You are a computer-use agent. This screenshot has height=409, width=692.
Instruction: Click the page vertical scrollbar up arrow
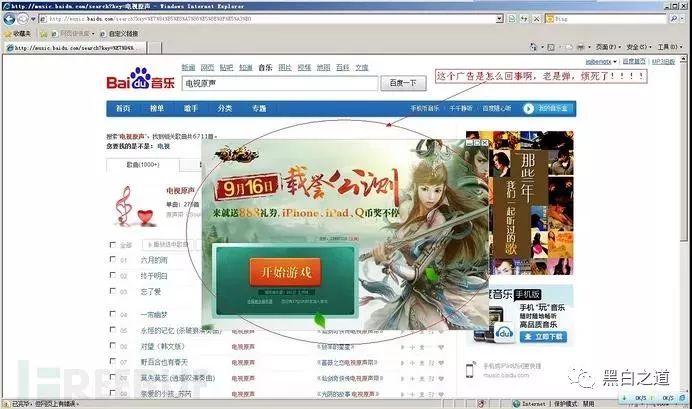click(684, 59)
